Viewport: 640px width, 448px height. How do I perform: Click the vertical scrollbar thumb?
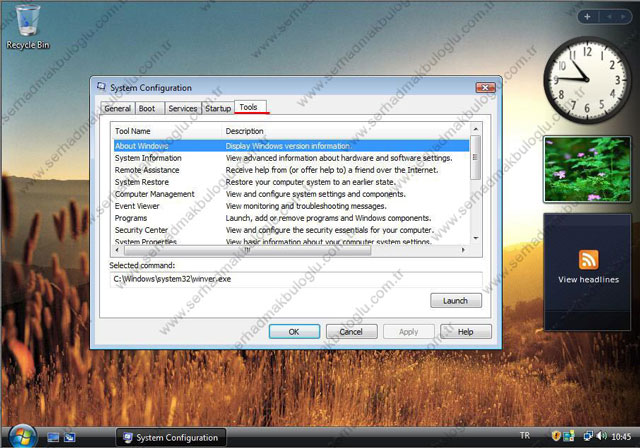point(476,157)
